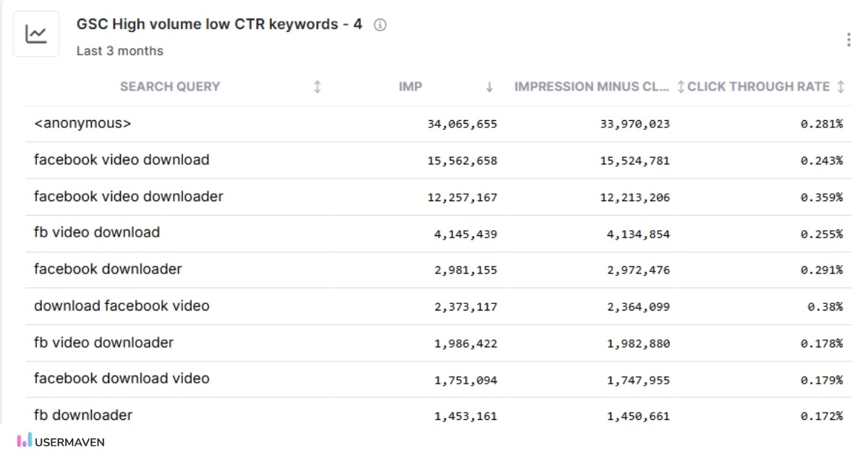Click the sort icon on SEARCH QUERY column

(x=316, y=86)
